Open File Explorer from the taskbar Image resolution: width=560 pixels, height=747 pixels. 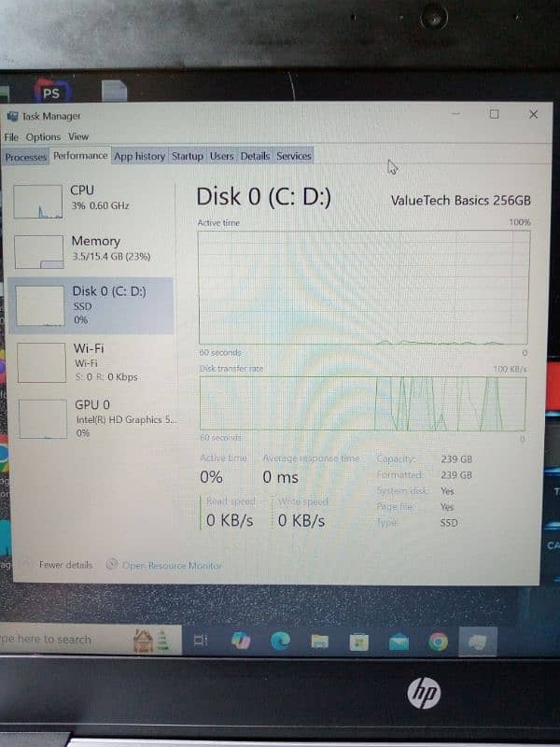pos(319,641)
